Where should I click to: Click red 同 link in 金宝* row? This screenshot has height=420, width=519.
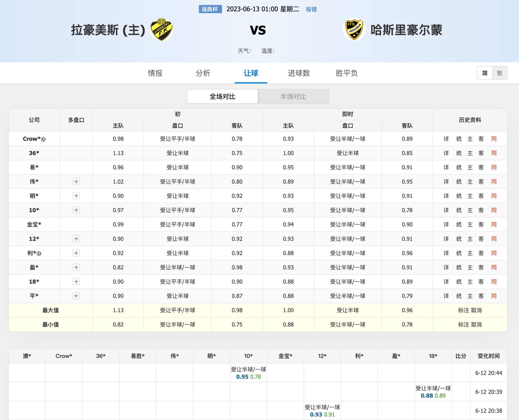coord(494,225)
